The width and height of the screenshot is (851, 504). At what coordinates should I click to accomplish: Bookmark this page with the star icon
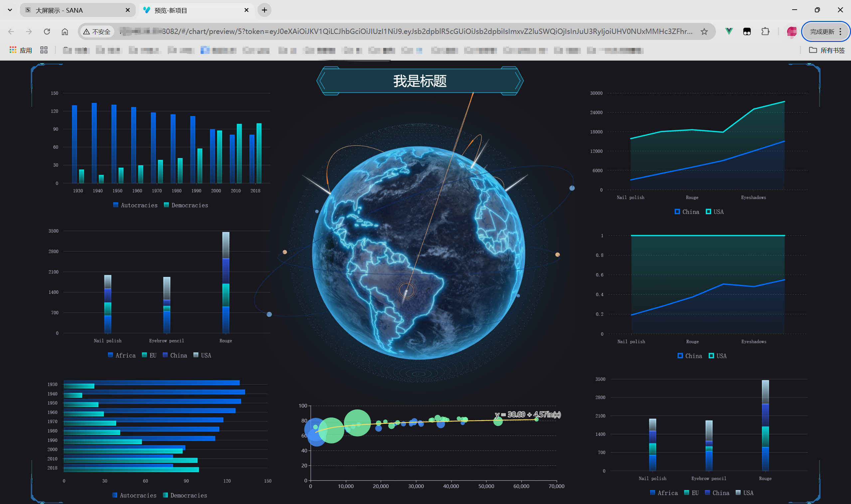coord(704,32)
